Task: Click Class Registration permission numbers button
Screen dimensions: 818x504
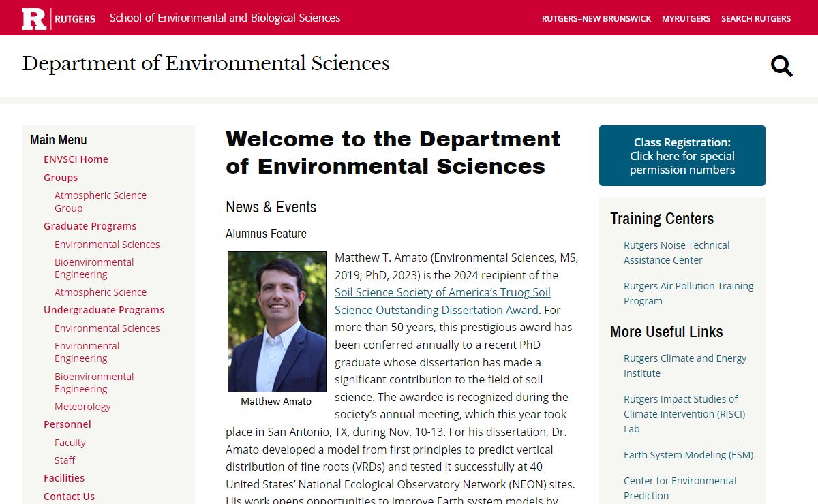Action: tap(682, 156)
